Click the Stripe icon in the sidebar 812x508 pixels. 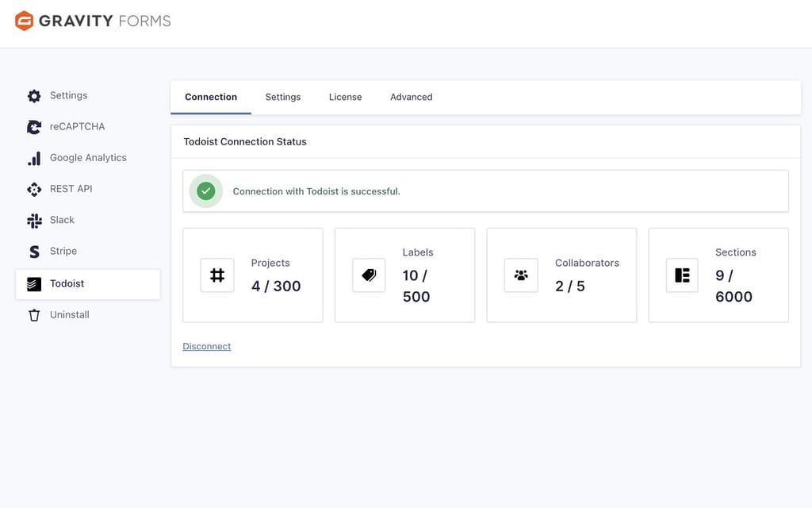tap(33, 251)
